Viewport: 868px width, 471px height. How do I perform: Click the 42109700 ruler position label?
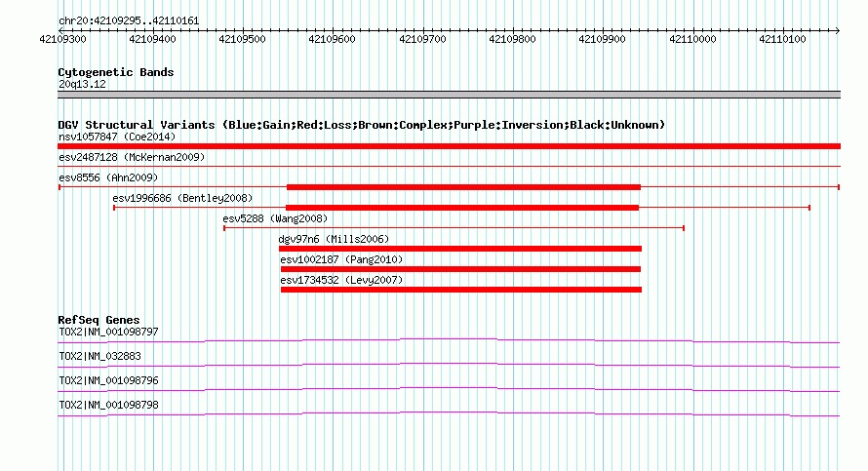coord(422,39)
